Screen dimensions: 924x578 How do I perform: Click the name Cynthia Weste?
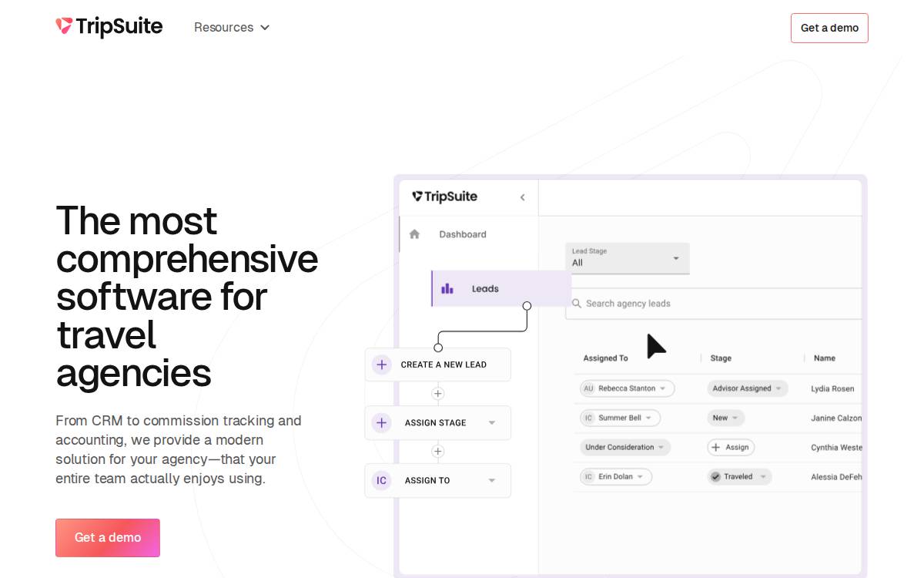[x=836, y=447]
